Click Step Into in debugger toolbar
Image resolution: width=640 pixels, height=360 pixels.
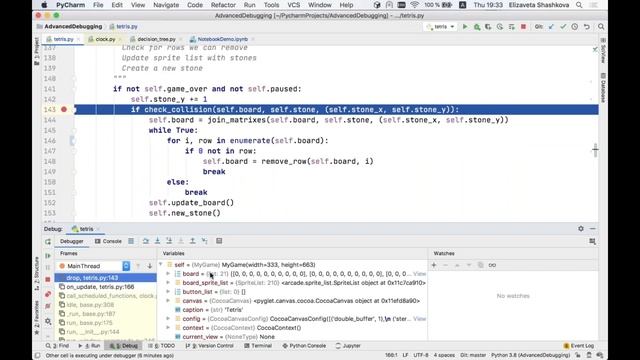pyautogui.click(x=158, y=241)
